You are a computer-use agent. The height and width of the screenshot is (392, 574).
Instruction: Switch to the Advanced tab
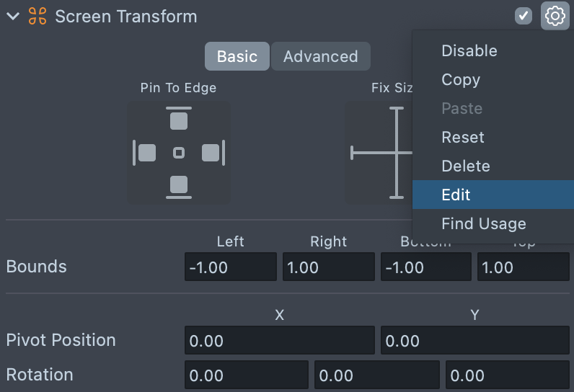coord(320,56)
